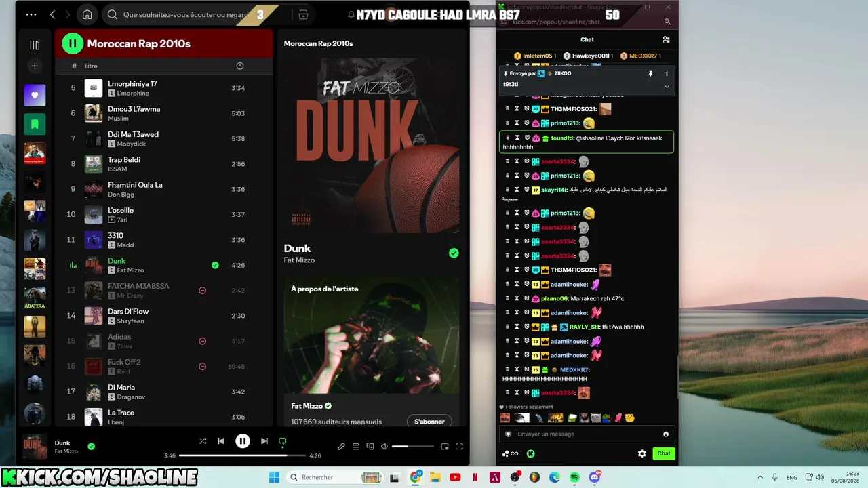Unpin the pinned message from ZIIKOO

click(650, 73)
